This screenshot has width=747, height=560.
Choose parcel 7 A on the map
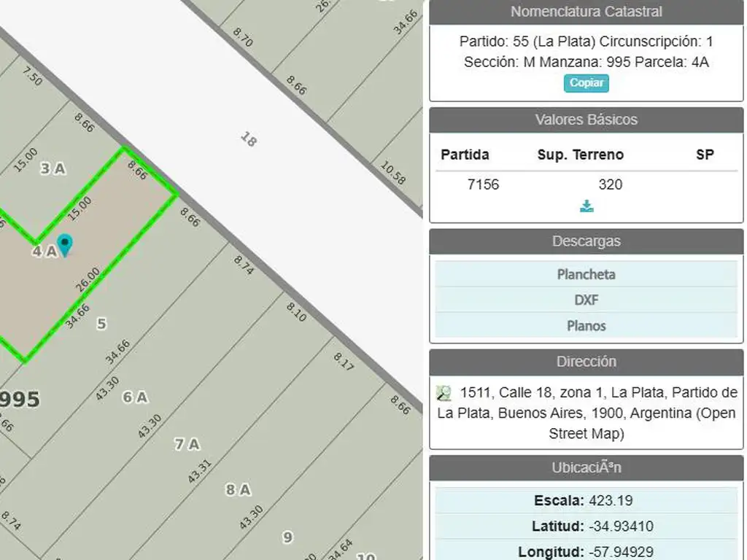point(187,444)
